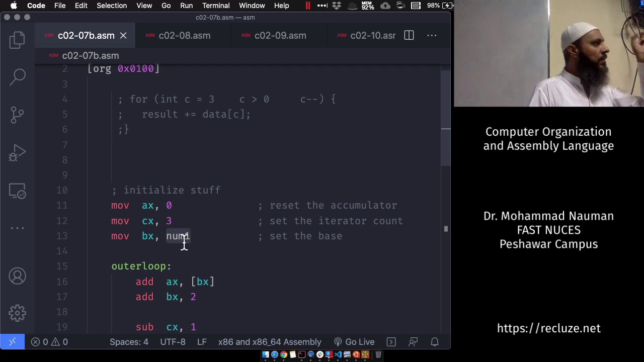Open the Edit menu

click(81, 6)
